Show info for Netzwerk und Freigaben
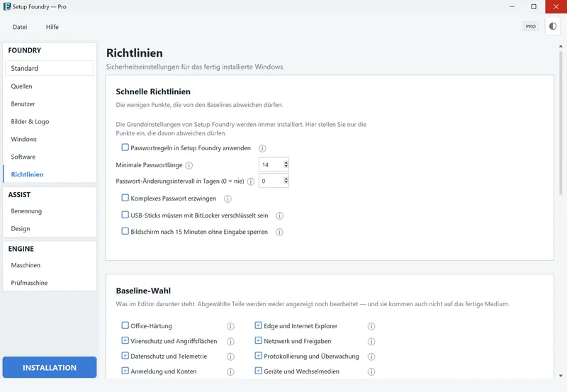 [x=371, y=342]
